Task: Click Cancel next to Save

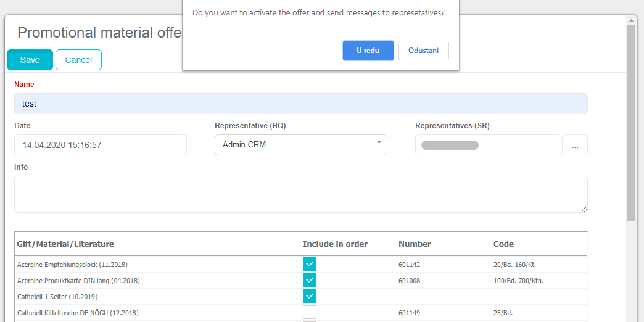Action: point(78,60)
